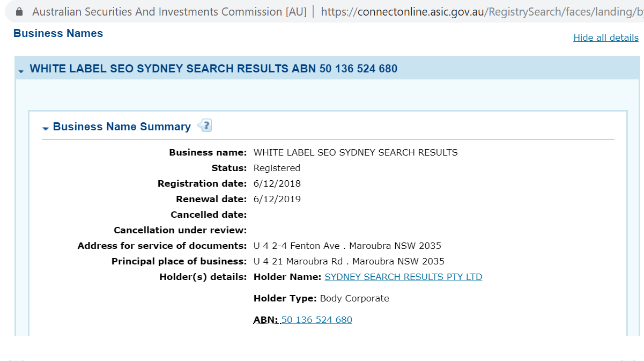This screenshot has height=361, width=644.
Task: Click the Hide all details link
Action: [606, 38]
